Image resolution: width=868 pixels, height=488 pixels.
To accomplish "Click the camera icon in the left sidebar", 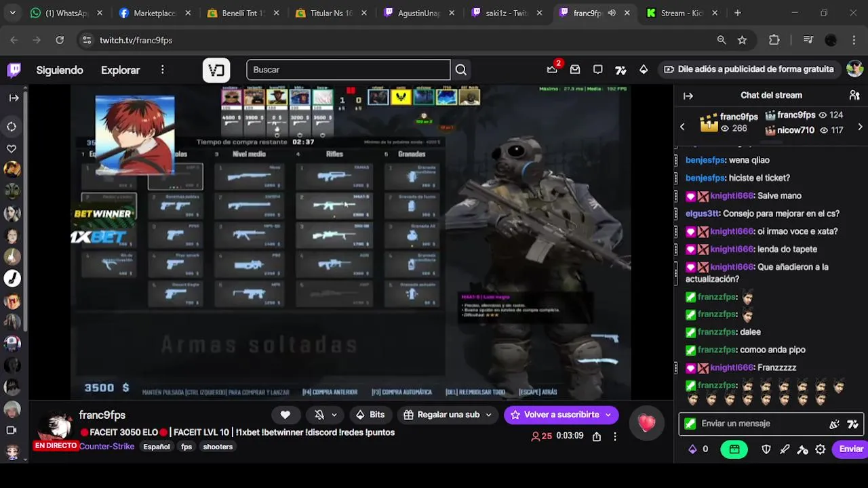I will tap(12, 430).
